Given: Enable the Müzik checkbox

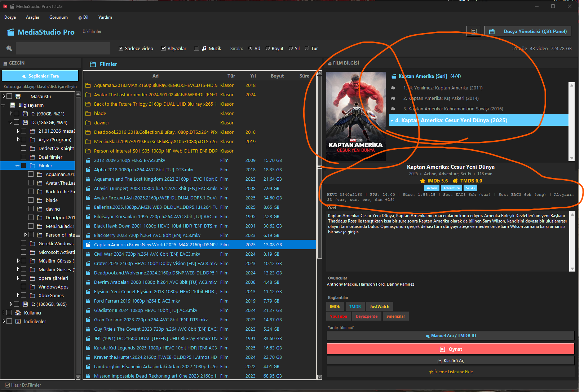Looking at the screenshot, I should click(197, 48).
